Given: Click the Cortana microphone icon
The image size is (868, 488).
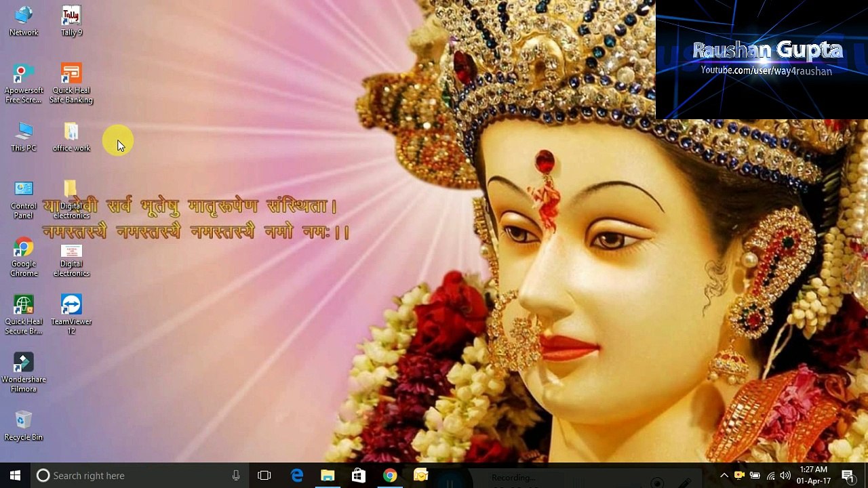Looking at the screenshot, I should 236,475.
